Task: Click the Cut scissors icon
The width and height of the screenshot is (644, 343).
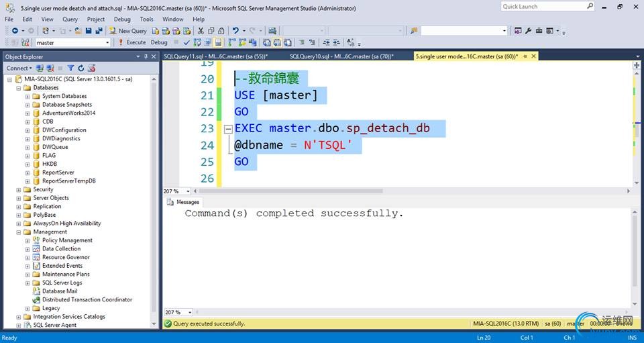Action: tap(201, 31)
